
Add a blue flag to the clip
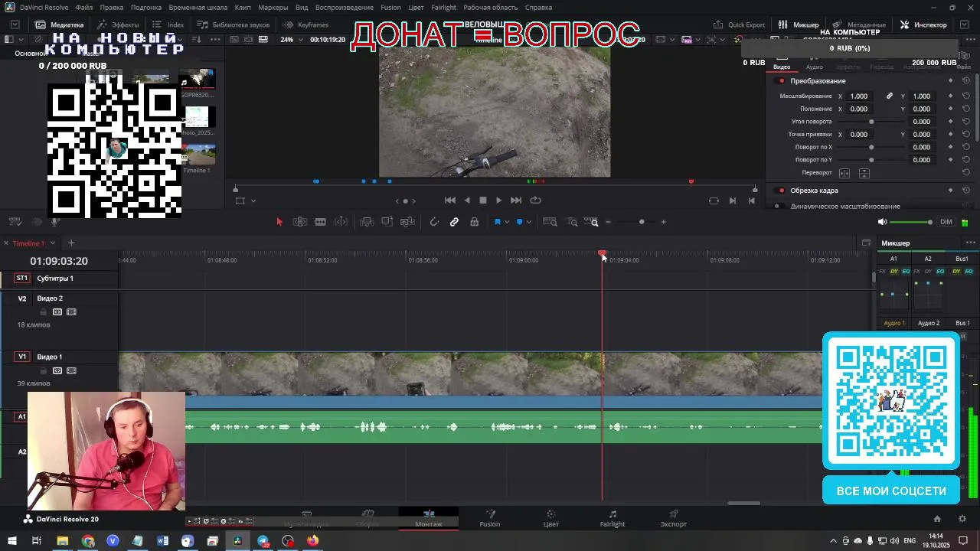coord(497,222)
